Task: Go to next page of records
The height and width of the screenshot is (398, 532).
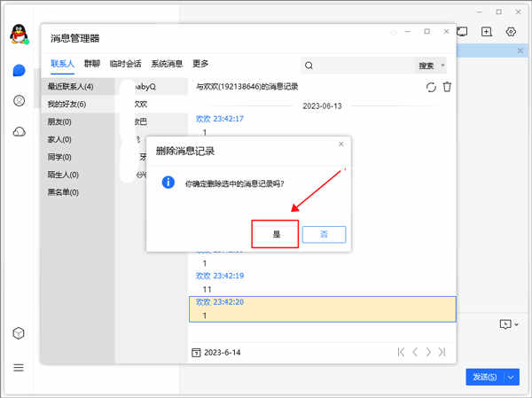Action: point(428,352)
